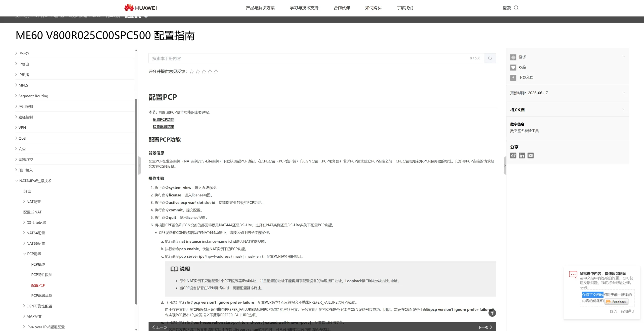The image size is (644, 331).
Task: Follow the 检查配置结果 link
Action: tap(163, 127)
